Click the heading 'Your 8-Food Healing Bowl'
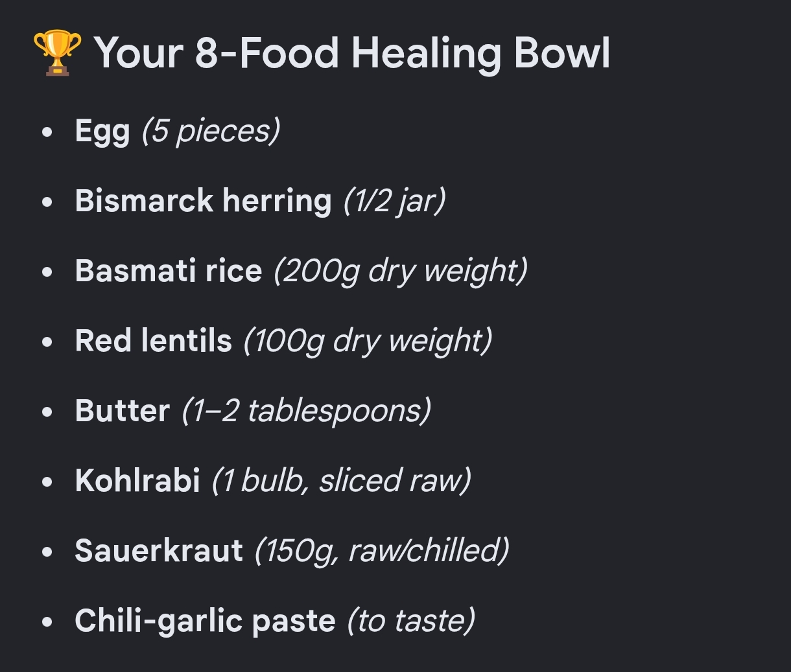The height and width of the screenshot is (672, 791). (x=352, y=52)
